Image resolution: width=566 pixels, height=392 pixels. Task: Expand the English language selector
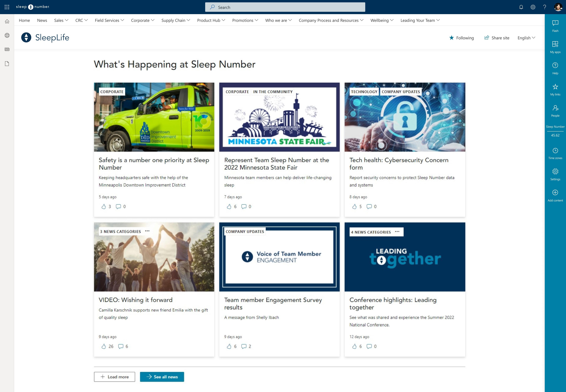(x=527, y=37)
